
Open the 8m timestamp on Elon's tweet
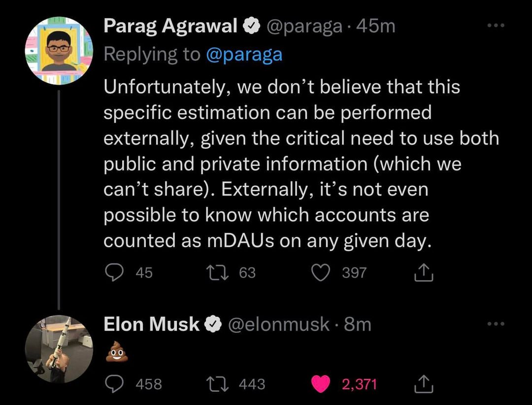pyautogui.click(x=358, y=324)
